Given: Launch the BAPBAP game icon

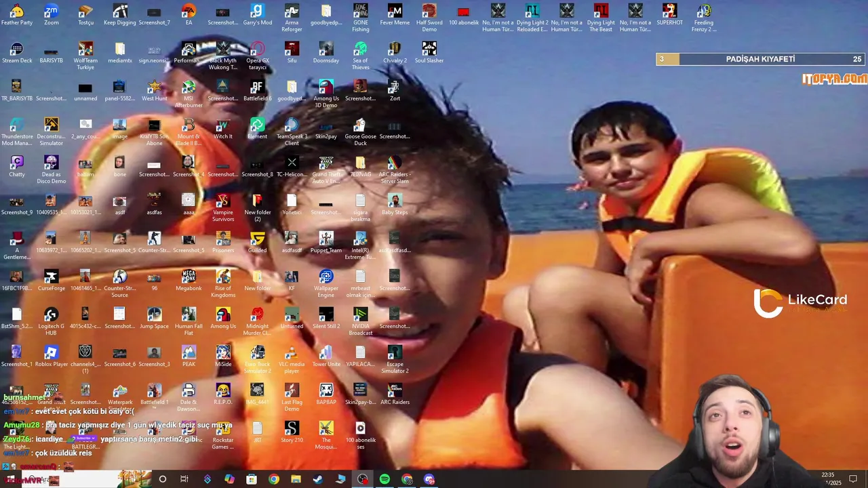Looking at the screenshot, I should point(326,391).
